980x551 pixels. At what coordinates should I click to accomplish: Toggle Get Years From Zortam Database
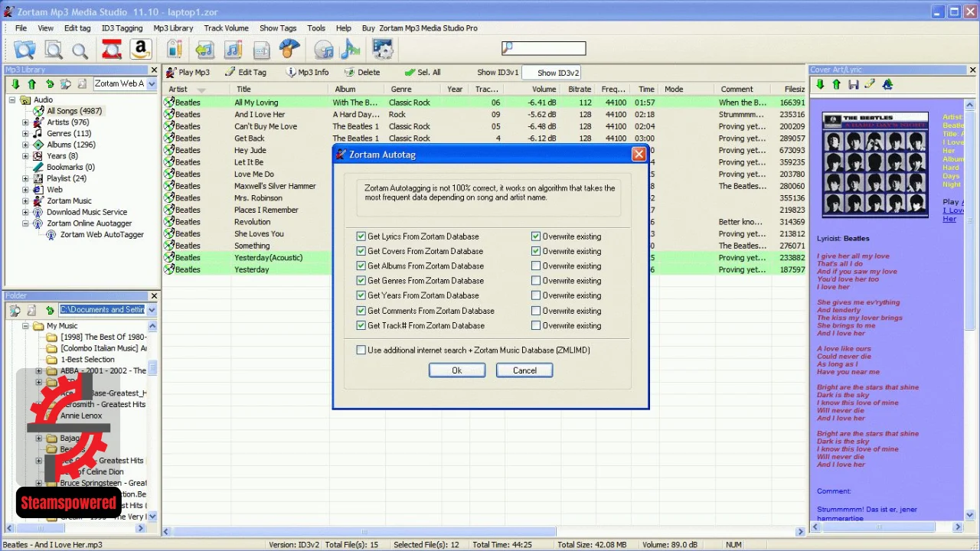[x=361, y=295]
